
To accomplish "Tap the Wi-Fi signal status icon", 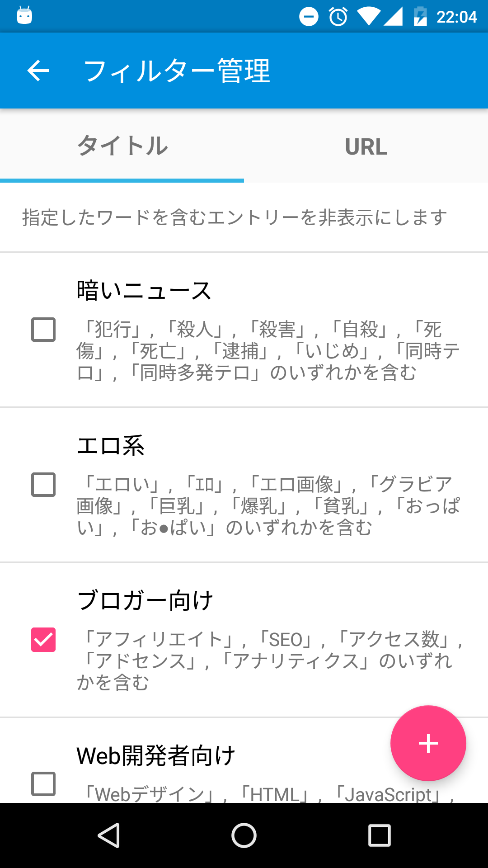I will tap(369, 17).
